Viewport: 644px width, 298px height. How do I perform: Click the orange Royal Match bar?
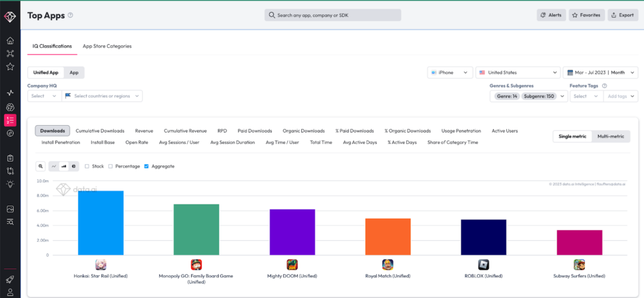pyautogui.click(x=387, y=237)
